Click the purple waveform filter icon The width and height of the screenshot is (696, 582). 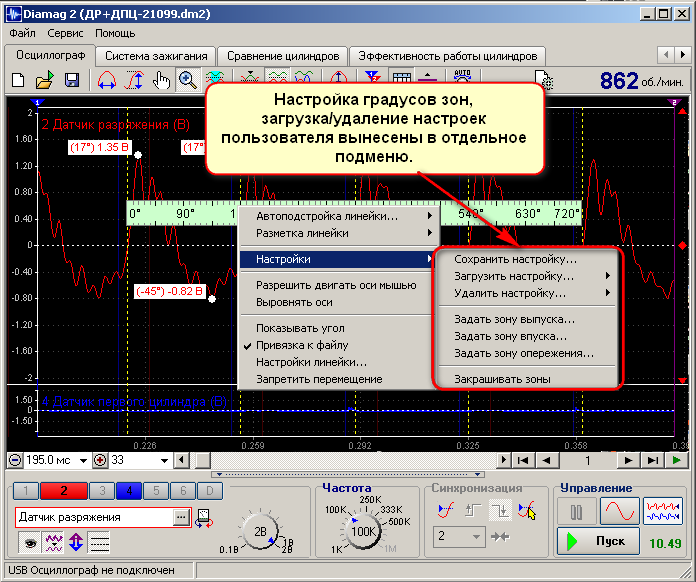[x=54, y=542]
